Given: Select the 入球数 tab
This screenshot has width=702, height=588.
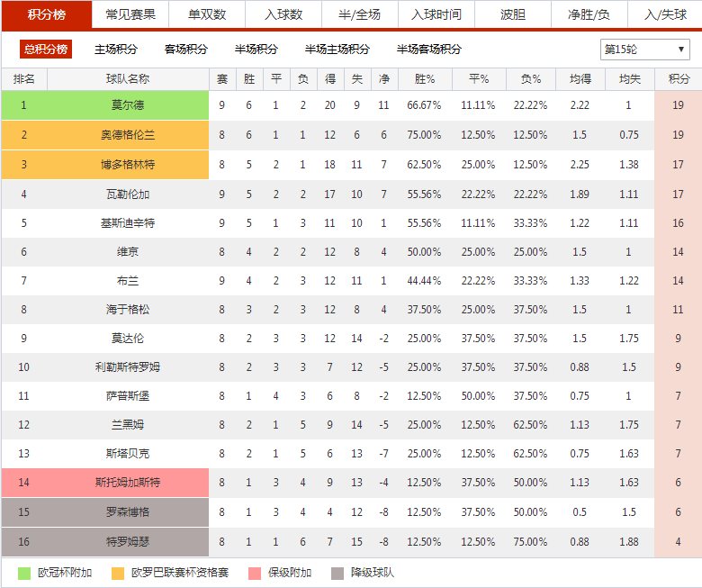Looking at the screenshot, I should pyautogui.click(x=283, y=14).
